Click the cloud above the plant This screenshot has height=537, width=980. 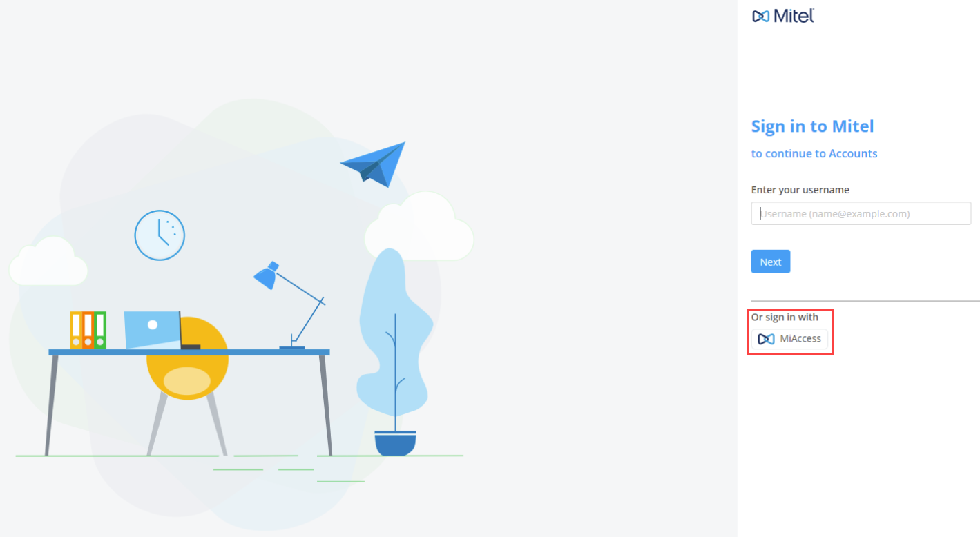click(x=419, y=226)
